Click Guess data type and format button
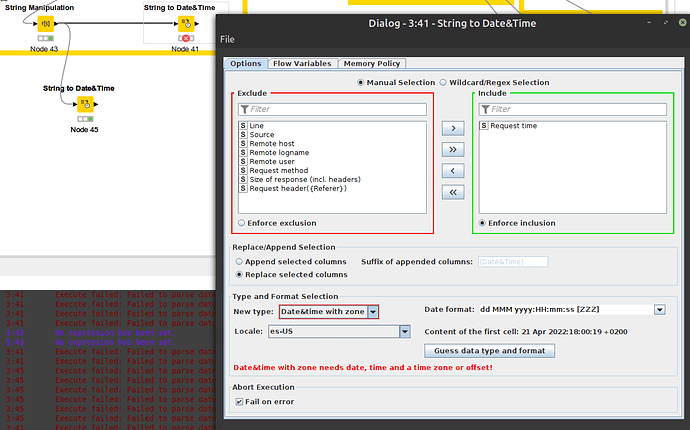Viewport: 690px width, 430px height. pos(489,351)
